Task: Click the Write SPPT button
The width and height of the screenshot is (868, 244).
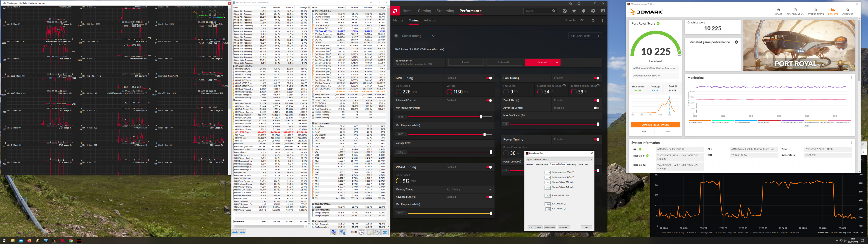Action: tap(564, 227)
